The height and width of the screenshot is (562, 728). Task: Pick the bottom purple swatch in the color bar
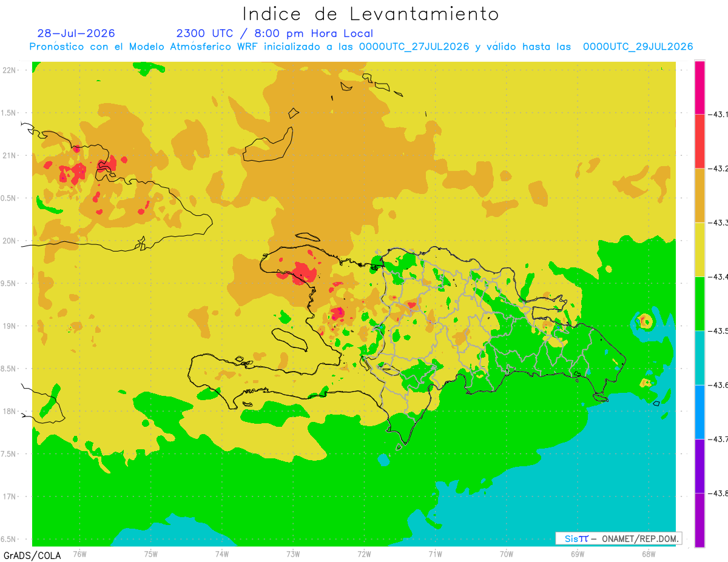pos(699,520)
